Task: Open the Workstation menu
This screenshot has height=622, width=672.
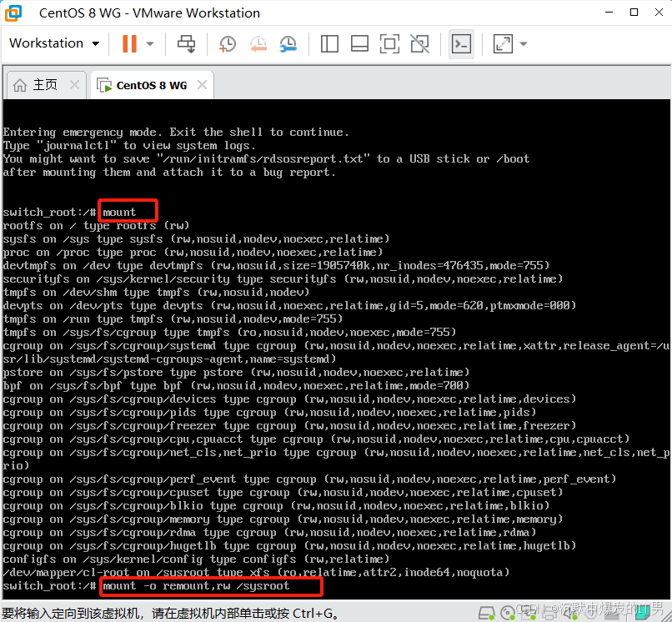Action: (54, 43)
